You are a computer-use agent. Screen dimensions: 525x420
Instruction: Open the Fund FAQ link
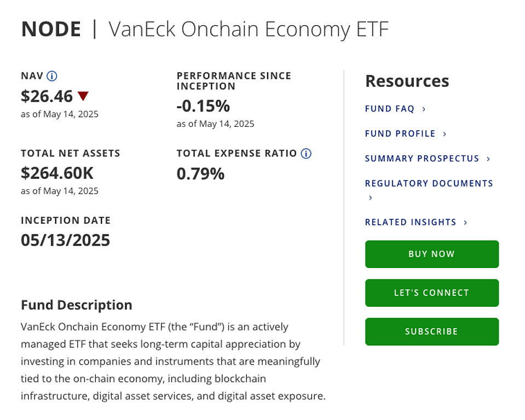click(390, 109)
